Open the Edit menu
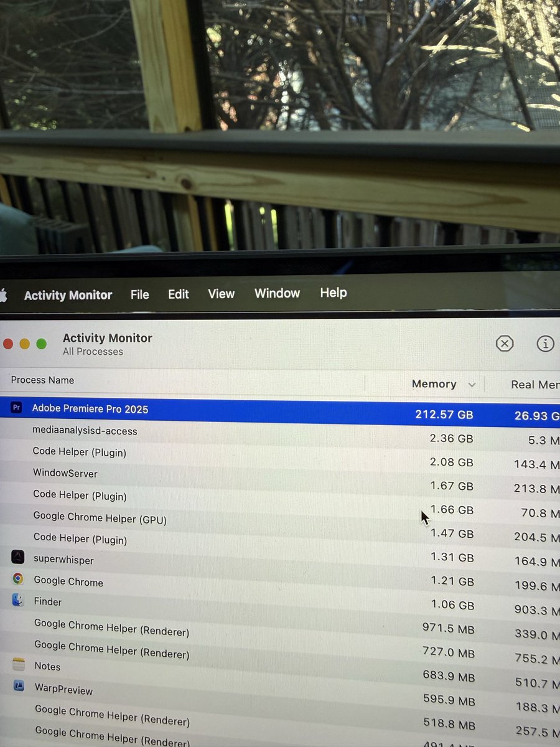Image resolution: width=560 pixels, height=747 pixels. point(179,294)
